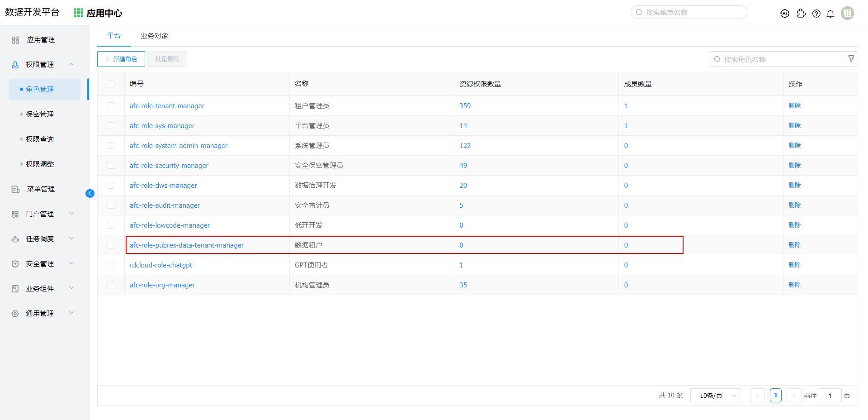Viewport: 868px width, 420px height.
Task: Tick checkbox for rdcloud-role-chatgpt row
Action: click(111, 265)
